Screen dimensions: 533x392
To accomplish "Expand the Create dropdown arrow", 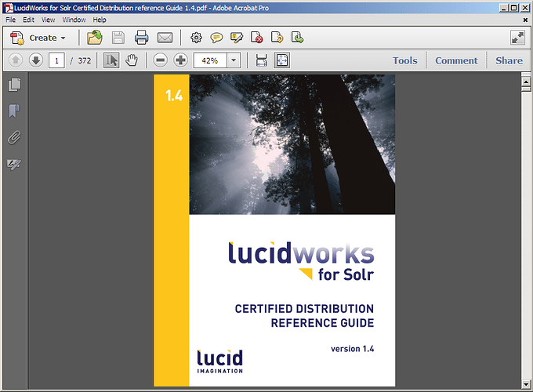I will coord(63,38).
